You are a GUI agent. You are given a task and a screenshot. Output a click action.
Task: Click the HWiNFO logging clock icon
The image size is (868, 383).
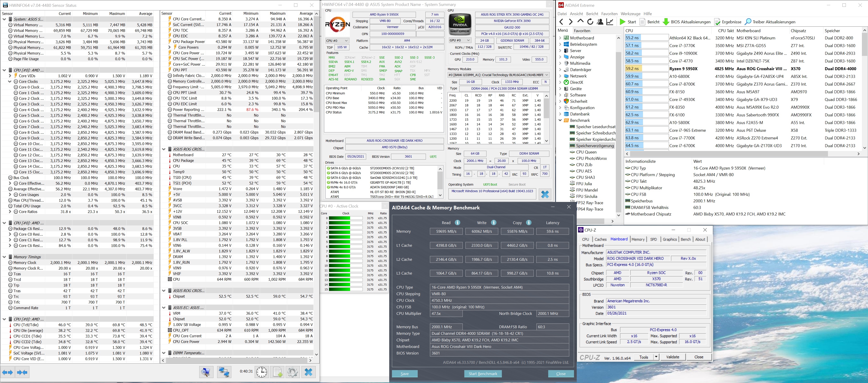pos(261,372)
